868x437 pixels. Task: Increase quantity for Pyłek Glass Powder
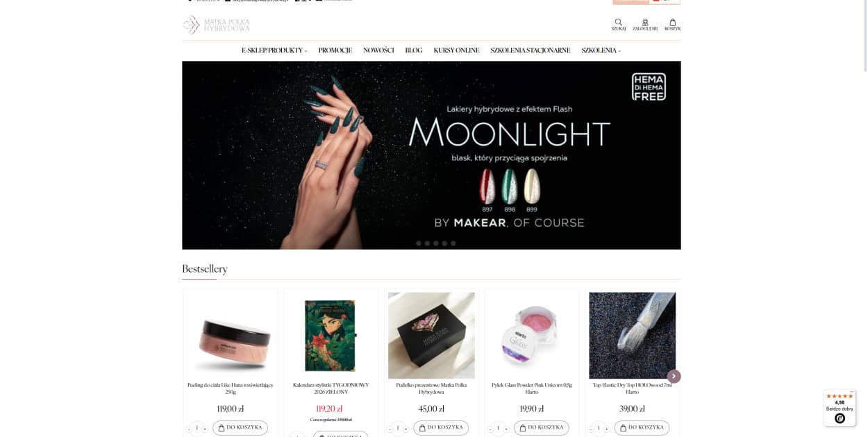[506, 429]
